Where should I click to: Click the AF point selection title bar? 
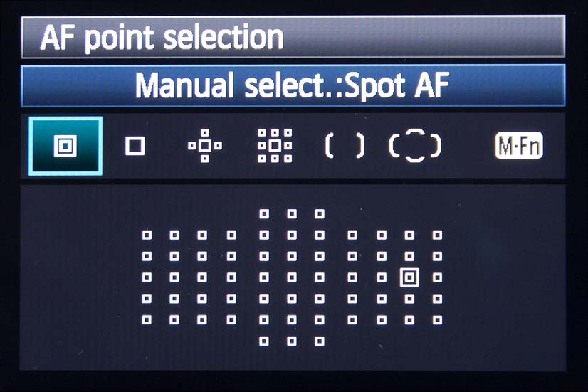pyautogui.click(x=293, y=36)
